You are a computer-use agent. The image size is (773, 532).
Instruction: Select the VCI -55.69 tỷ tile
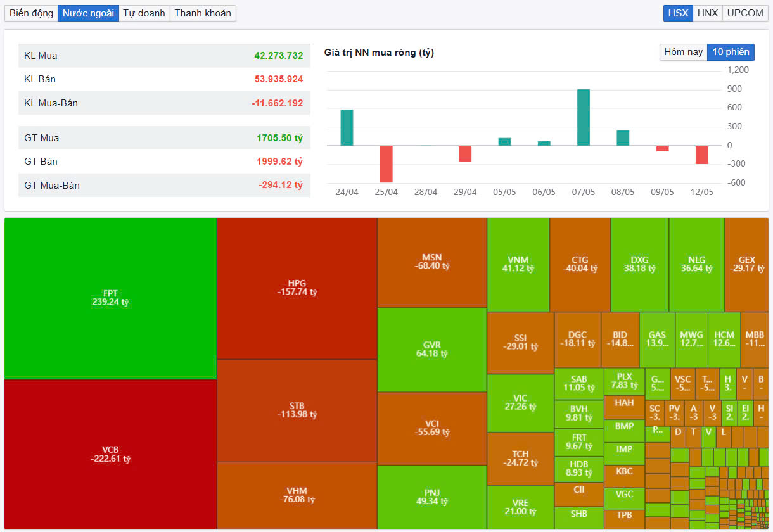(431, 428)
